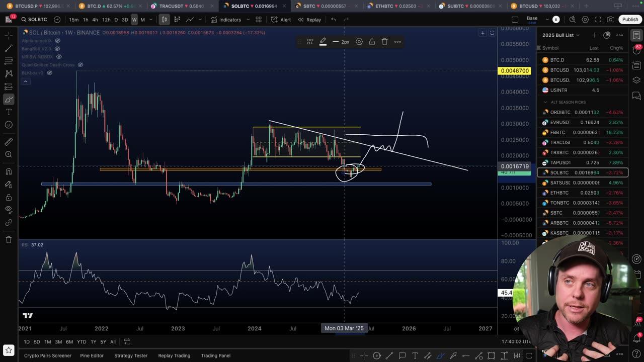Open quick search icon in top toolbar

pos(573,20)
